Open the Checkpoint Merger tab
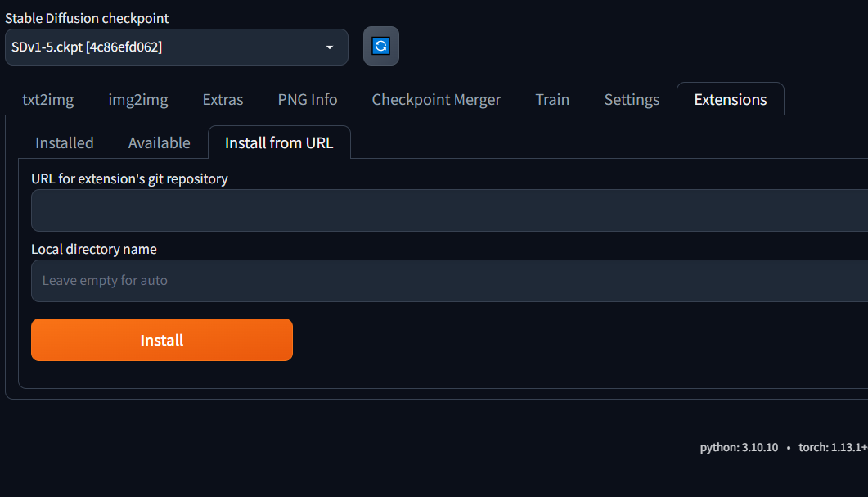 click(436, 100)
